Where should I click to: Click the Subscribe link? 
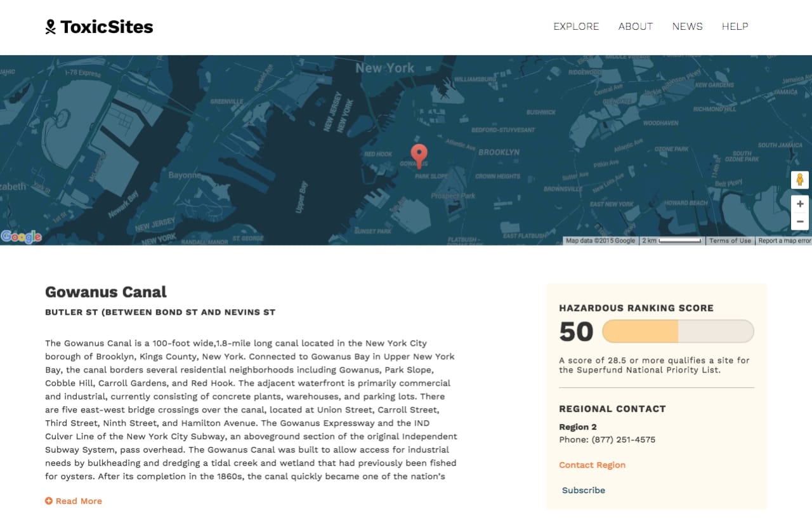pos(583,490)
